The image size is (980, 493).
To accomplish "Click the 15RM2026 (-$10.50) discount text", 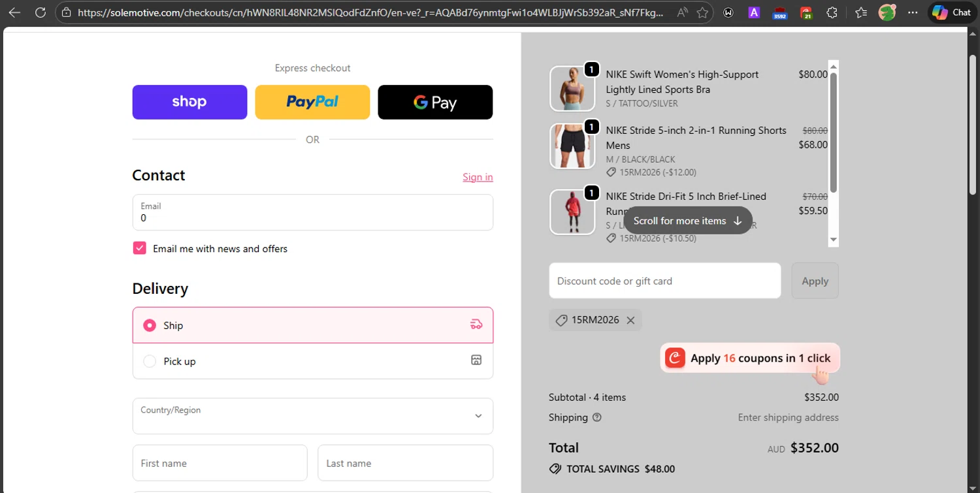I will [x=658, y=238].
